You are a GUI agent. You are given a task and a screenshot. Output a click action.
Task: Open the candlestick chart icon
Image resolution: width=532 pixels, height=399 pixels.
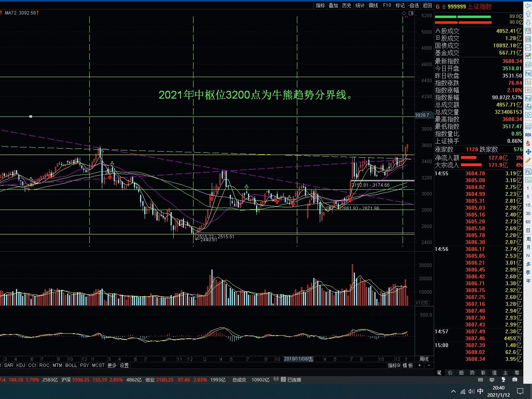(528, 56)
